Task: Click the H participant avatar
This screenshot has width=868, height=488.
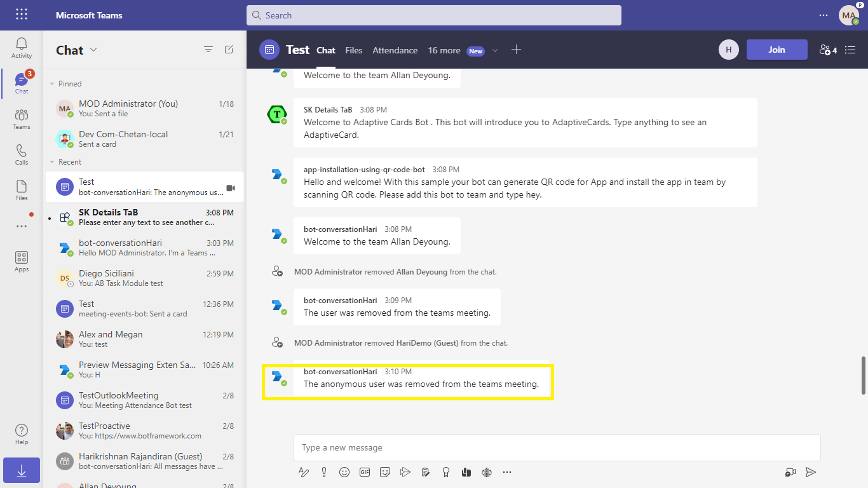Action: pyautogui.click(x=729, y=50)
